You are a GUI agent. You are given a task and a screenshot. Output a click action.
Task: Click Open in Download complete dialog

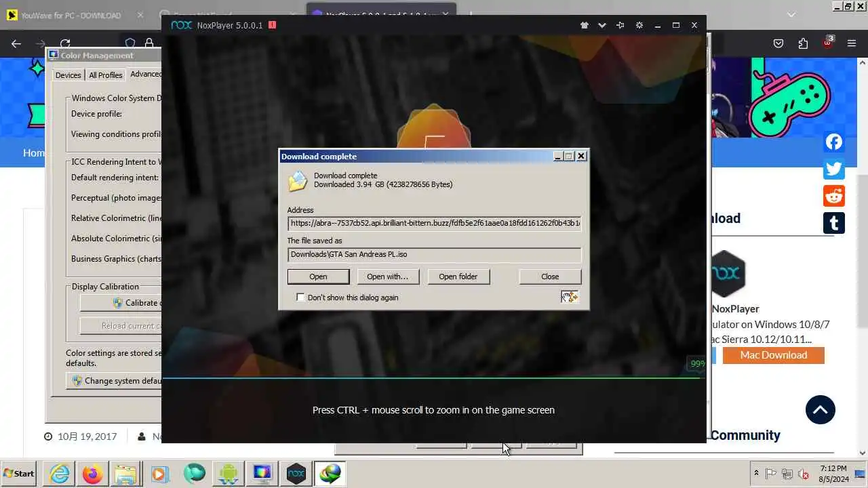point(318,277)
